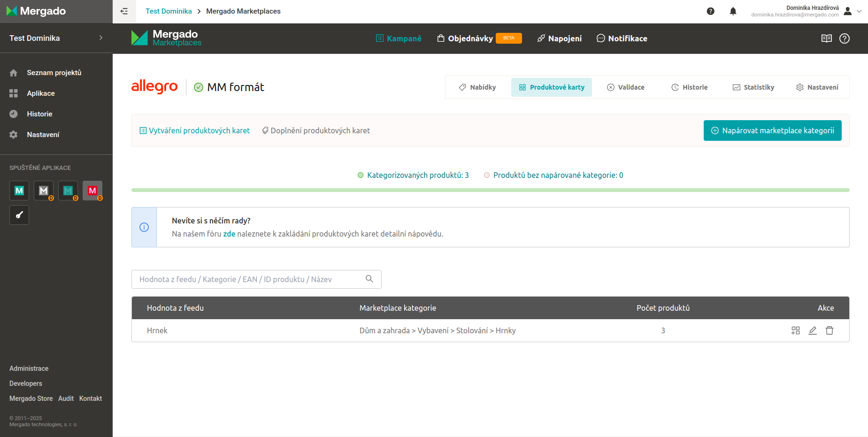Viewport: 868px width, 437px height.
Task: Click the Mergado logo in top-left
Action: pos(36,11)
